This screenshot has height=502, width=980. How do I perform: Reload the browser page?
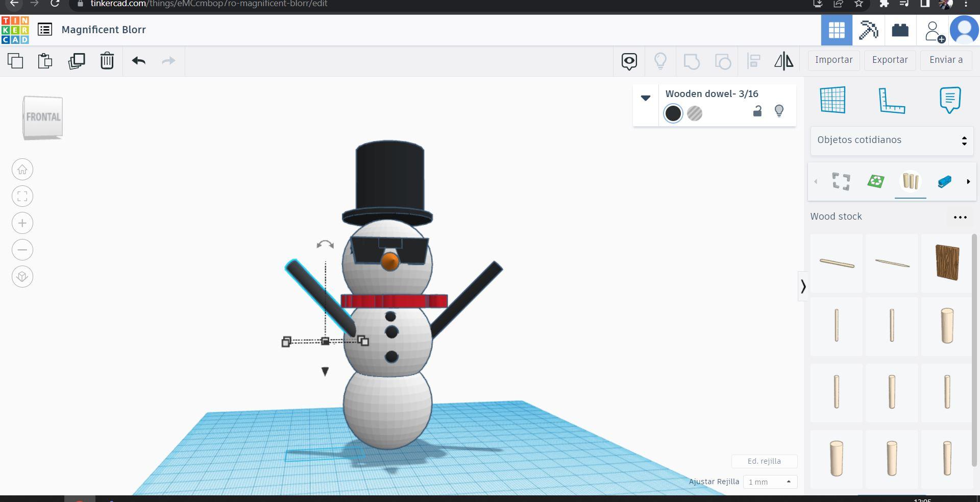[55, 4]
